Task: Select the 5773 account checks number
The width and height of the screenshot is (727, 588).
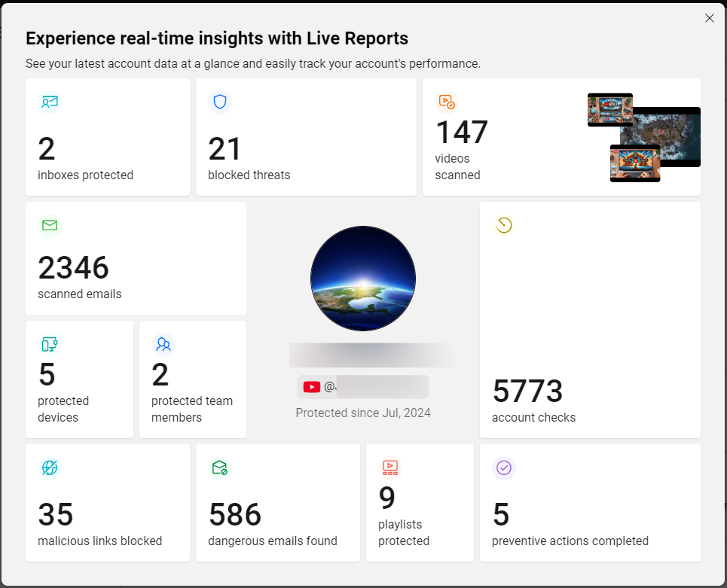Action: point(527,391)
